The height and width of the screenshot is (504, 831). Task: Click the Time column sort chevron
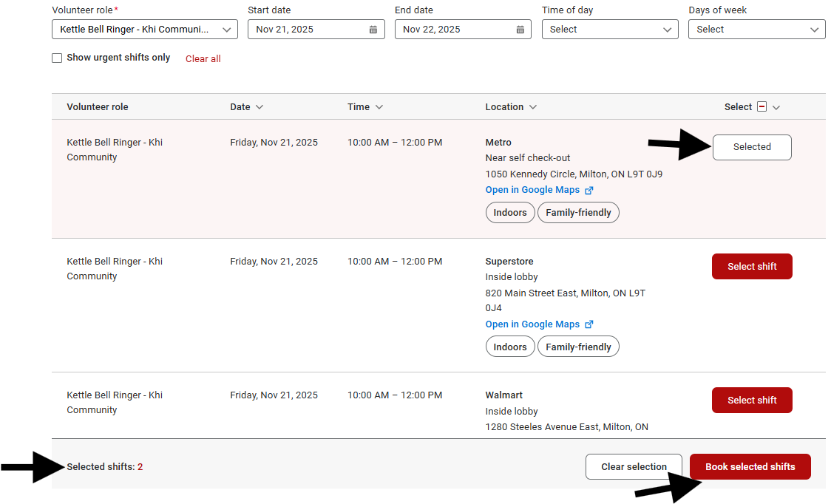click(379, 107)
